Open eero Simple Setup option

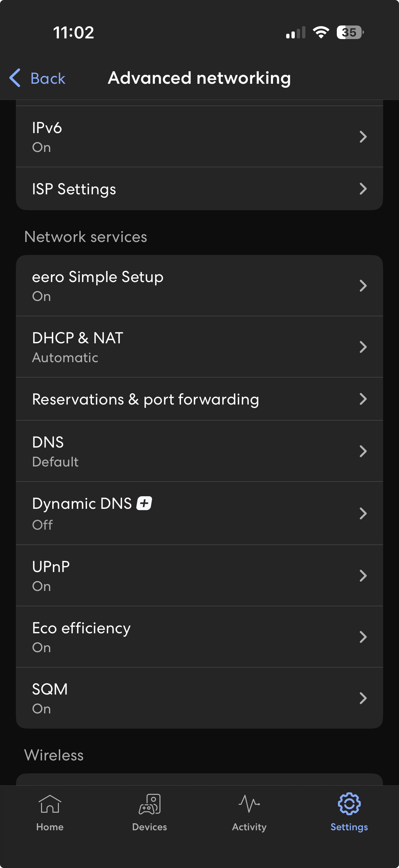199,286
